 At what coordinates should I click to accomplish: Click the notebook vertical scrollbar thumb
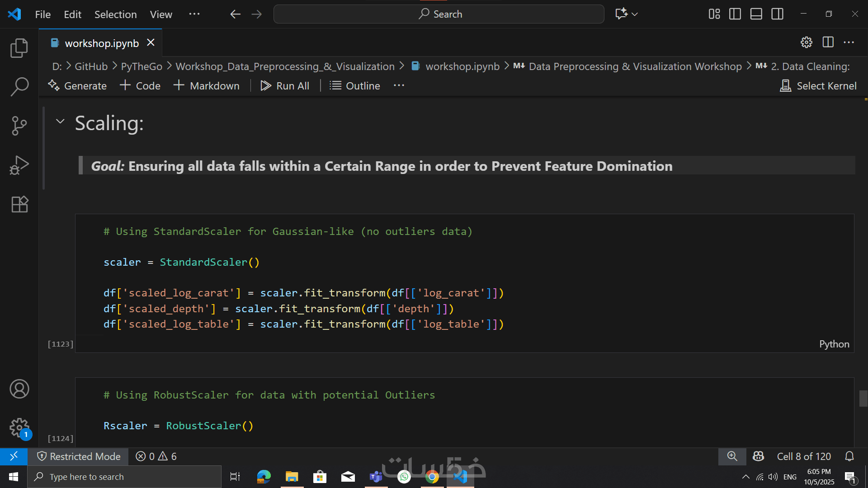[863, 399]
